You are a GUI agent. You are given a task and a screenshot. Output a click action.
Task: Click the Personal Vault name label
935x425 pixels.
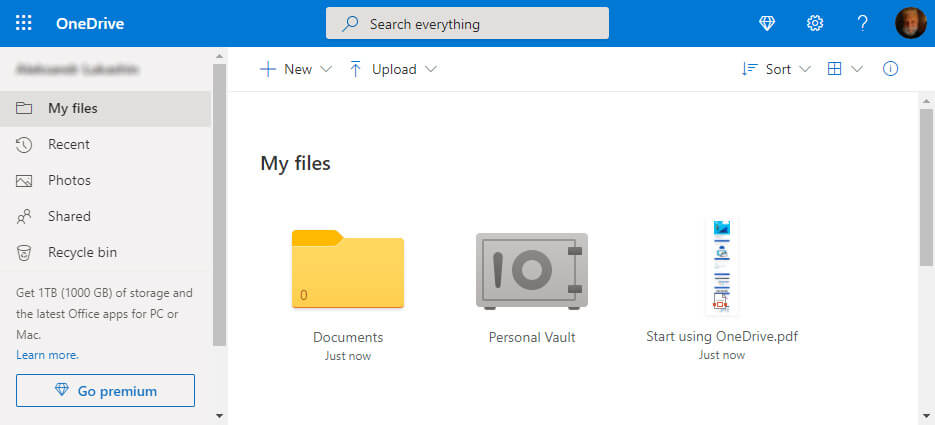click(x=532, y=337)
